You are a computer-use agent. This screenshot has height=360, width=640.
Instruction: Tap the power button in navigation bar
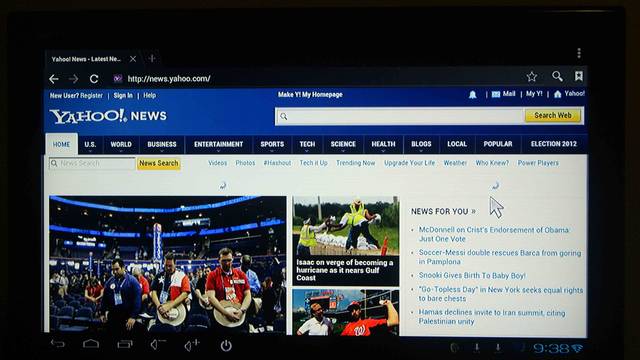coord(226,346)
